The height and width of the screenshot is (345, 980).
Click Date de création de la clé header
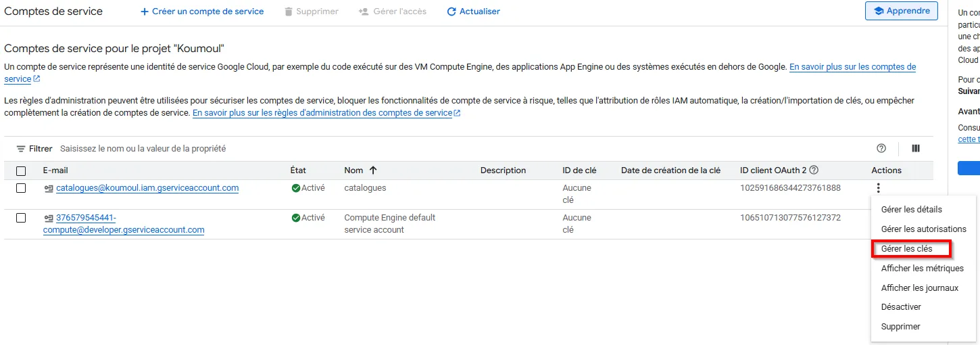tap(670, 170)
